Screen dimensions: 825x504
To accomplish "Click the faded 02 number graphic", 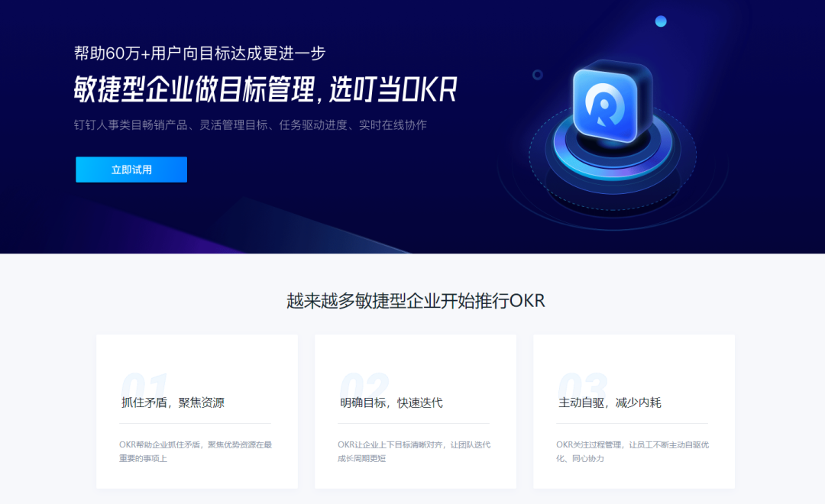I will (x=364, y=386).
